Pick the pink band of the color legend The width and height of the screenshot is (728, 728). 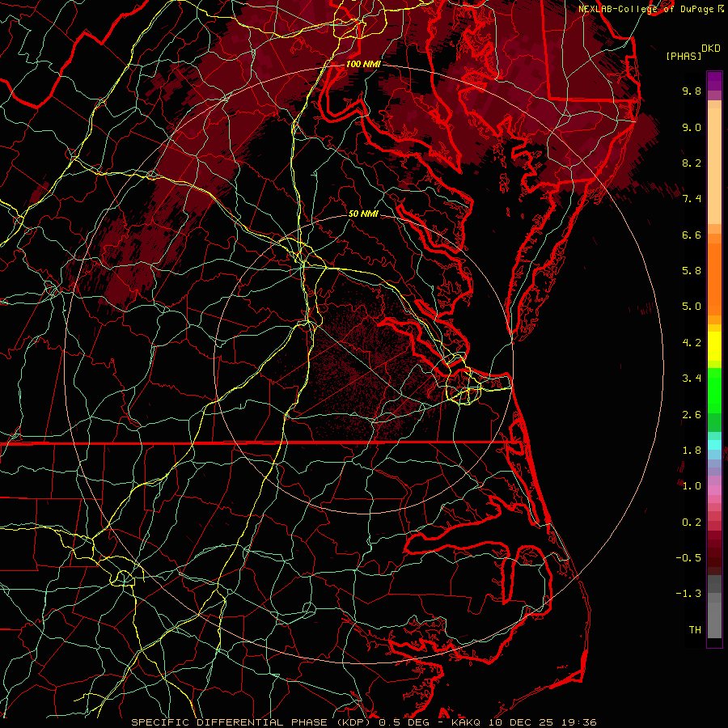(714, 490)
